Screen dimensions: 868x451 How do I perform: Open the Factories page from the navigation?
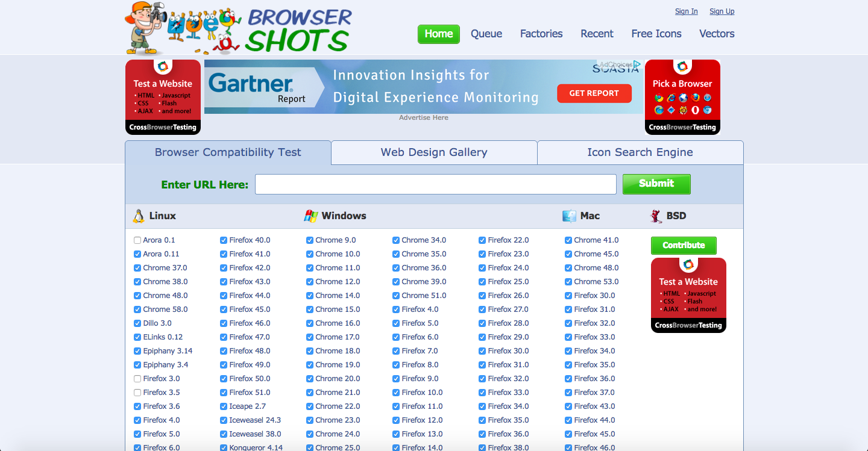point(541,34)
